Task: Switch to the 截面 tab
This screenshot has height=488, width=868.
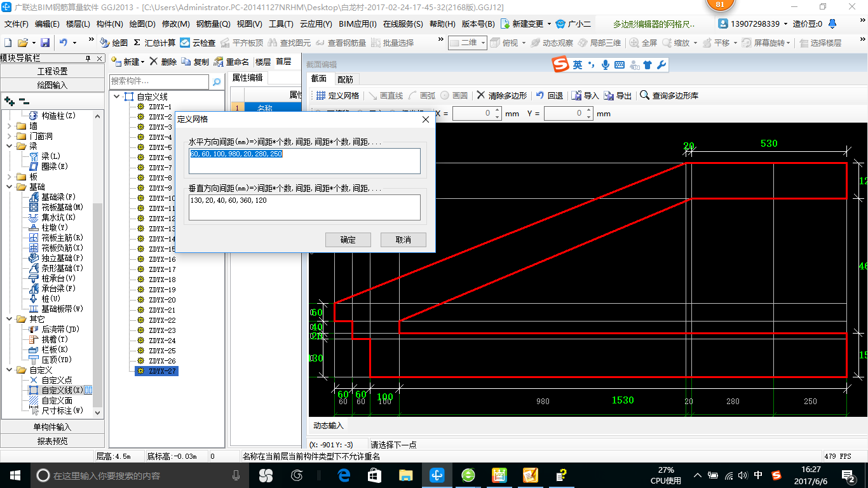Action: point(318,79)
